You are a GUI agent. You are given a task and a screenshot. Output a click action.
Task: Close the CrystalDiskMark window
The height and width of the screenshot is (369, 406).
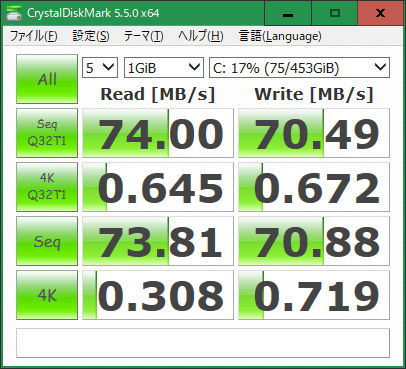(x=380, y=13)
